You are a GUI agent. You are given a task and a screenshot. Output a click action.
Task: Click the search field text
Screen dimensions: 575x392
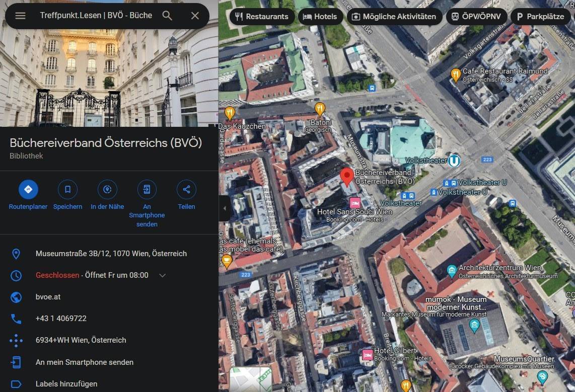(96, 16)
